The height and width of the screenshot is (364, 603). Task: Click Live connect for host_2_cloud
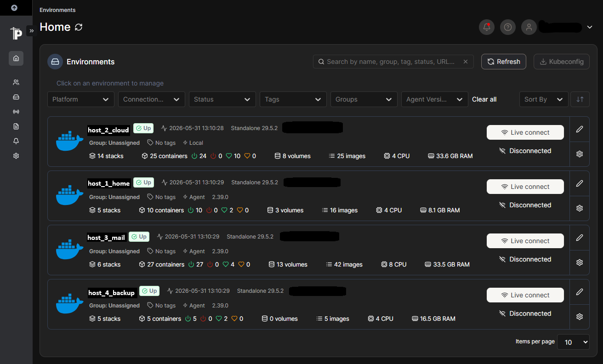[525, 132]
